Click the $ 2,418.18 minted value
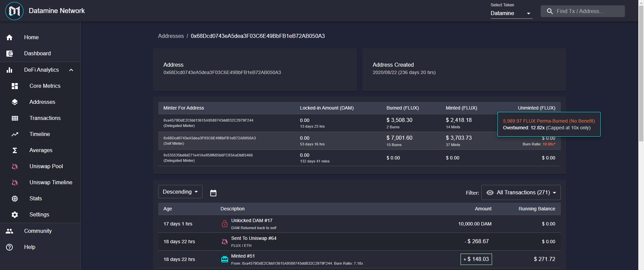The width and height of the screenshot is (644, 270). [459, 120]
